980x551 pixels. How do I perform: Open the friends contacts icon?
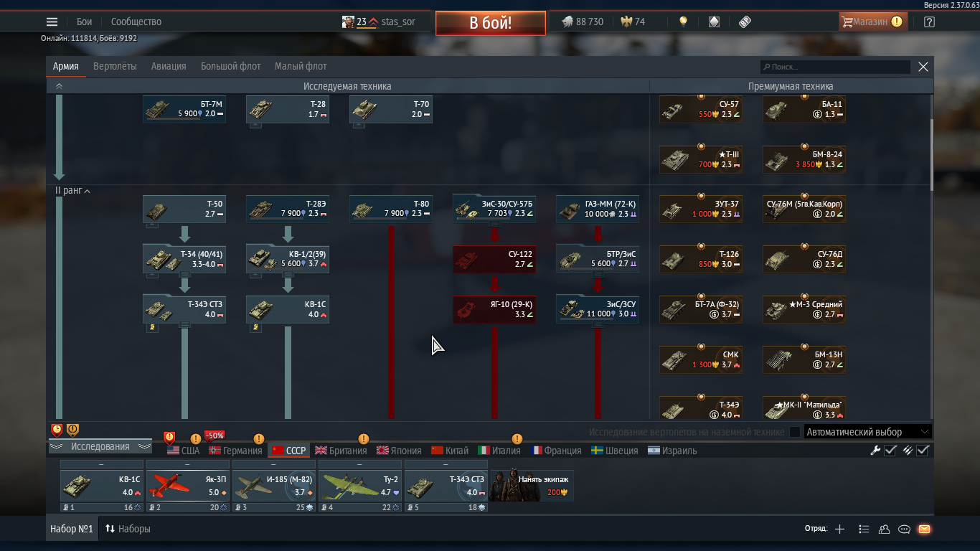(x=884, y=529)
